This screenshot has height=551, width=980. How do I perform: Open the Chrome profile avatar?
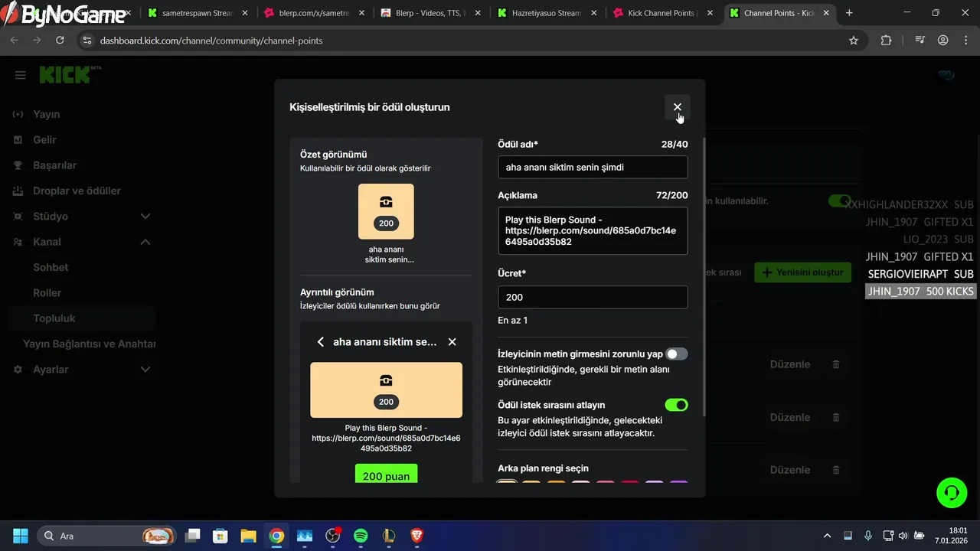(x=942, y=41)
